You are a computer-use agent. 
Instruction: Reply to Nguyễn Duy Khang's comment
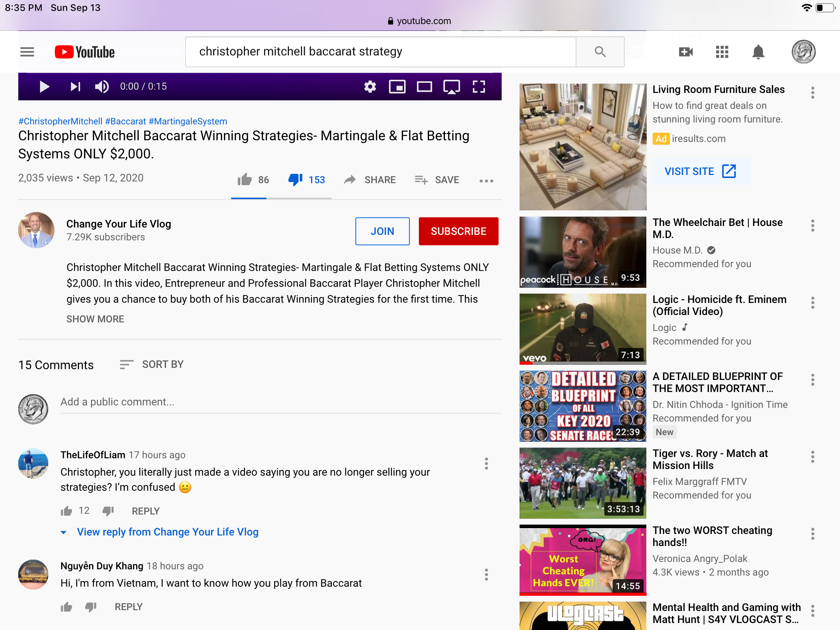click(129, 607)
